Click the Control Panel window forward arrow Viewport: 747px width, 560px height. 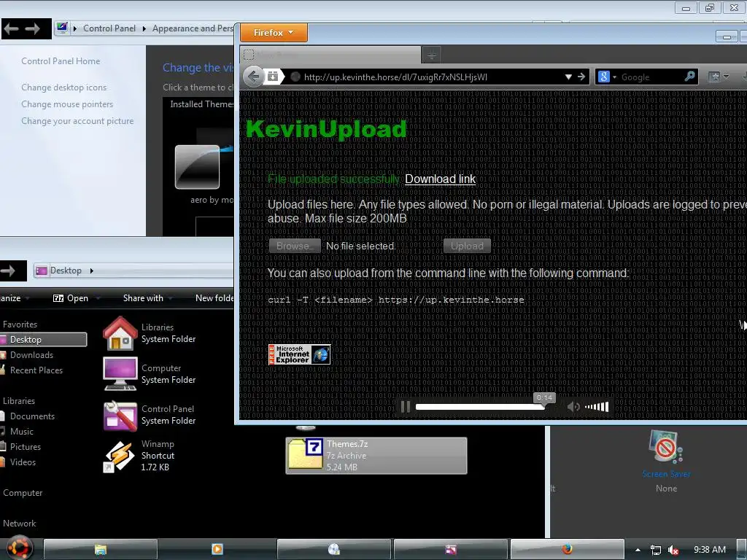[32, 29]
